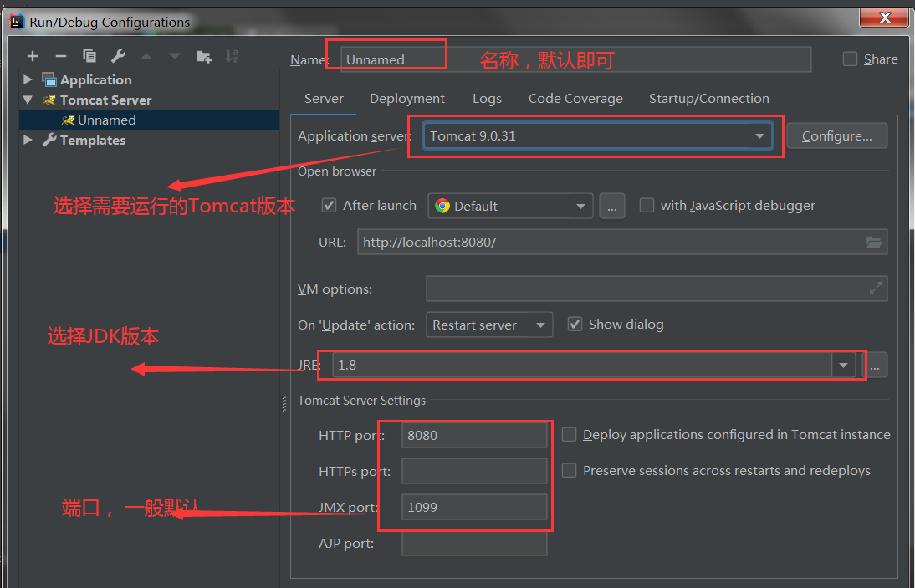Screen dimensions: 915x588
Task: Open the Default browser dropdown
Action: click(x=510, y=206)
